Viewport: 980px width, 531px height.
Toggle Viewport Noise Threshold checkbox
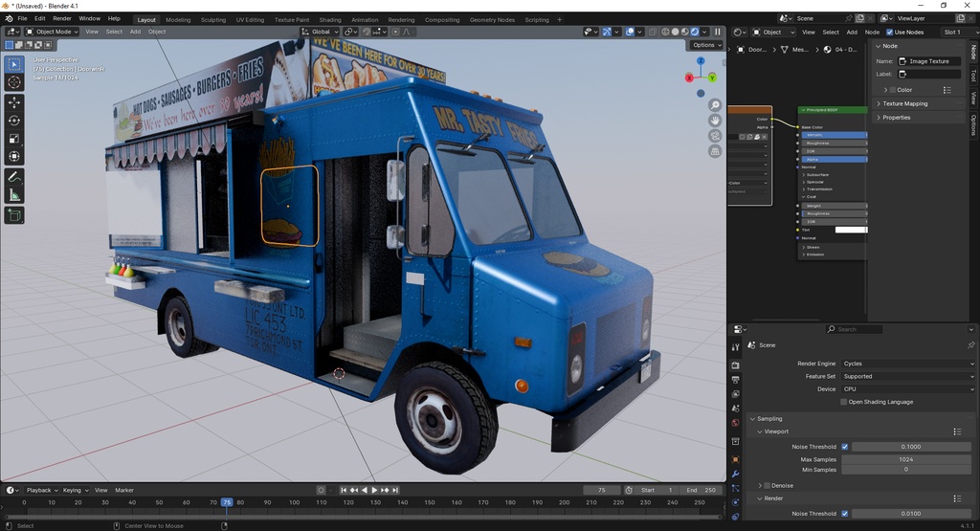(x=844, y=447)
